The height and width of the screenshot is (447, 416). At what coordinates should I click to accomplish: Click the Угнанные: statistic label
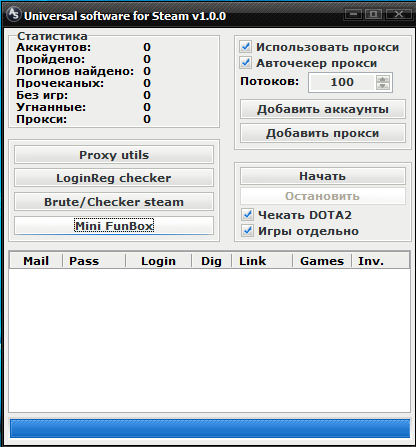(51, 107)
